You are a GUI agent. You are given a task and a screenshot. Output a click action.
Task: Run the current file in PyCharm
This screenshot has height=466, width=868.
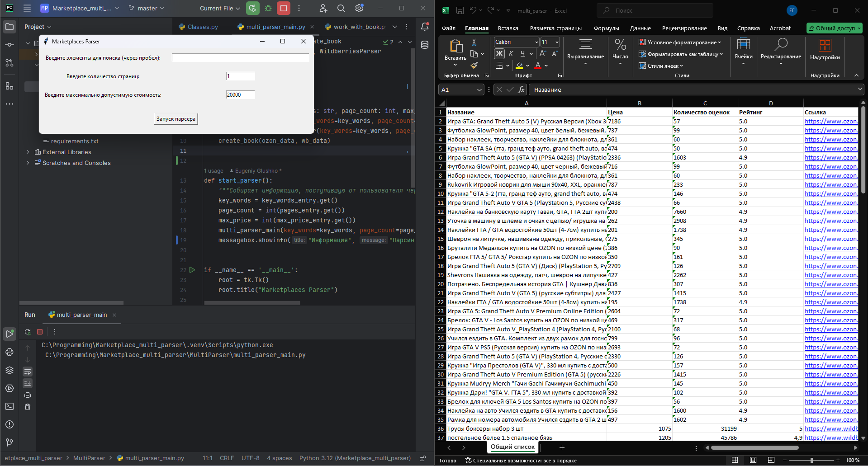click(252, 8)
